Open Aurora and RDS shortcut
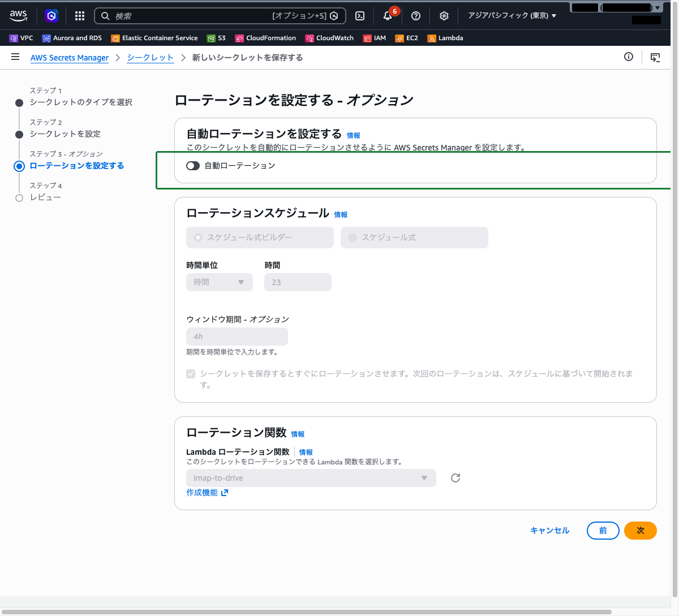Image resolution: width=679 pixels, height=616 pixels. pyautogui.click(x=72, y=38)
